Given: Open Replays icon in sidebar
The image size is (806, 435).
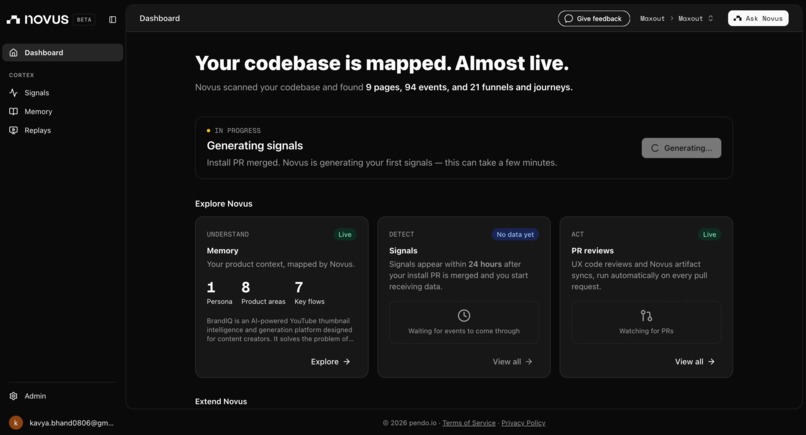Looking at the screenshot, I should [x=13, y=130].
